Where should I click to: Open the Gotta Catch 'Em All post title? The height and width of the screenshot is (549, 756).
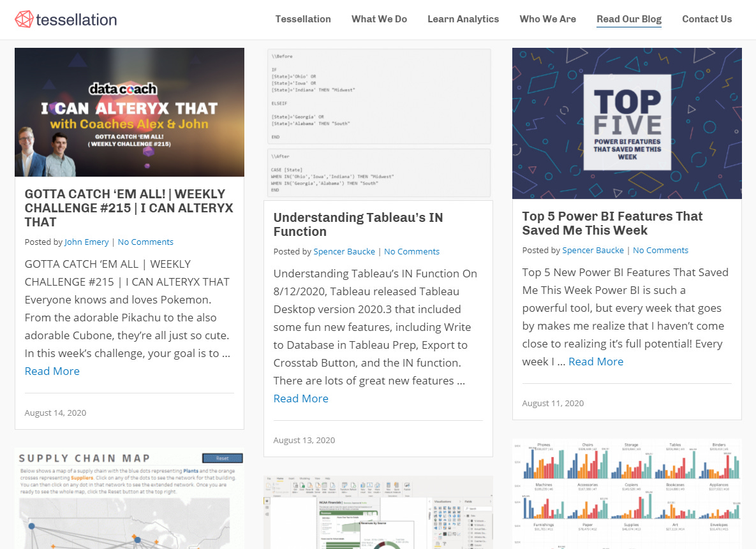coord(129,208)
